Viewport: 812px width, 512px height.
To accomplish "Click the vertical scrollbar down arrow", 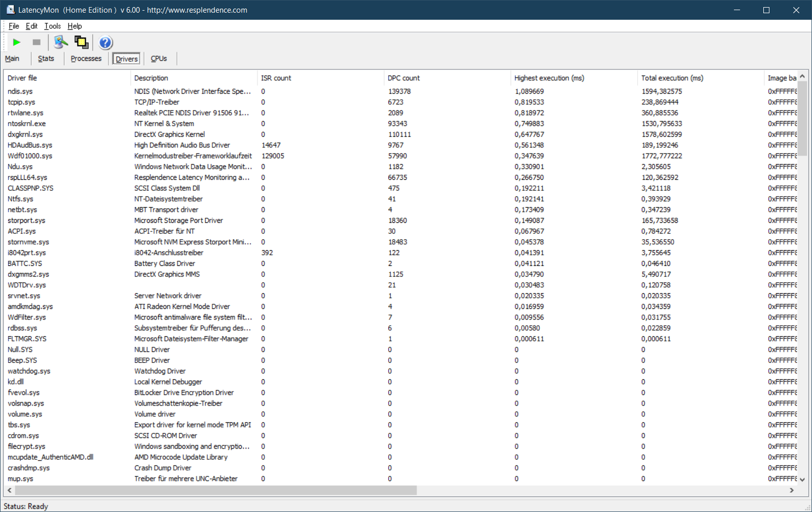I will [802, 479].
